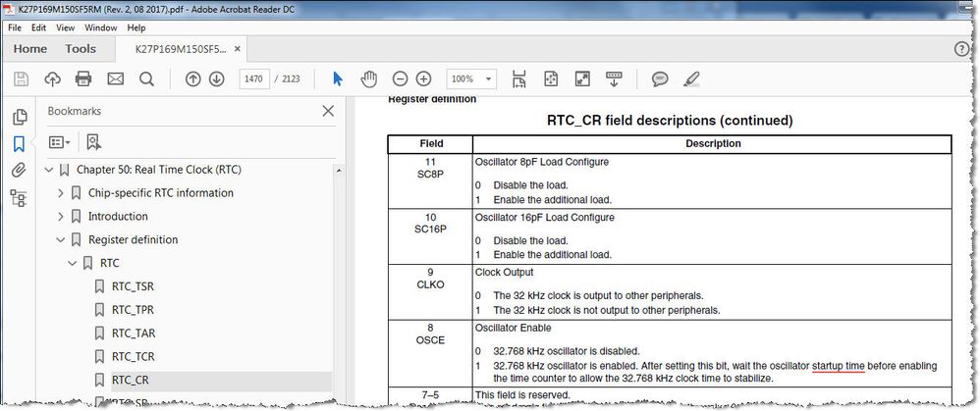Click the page number field 1470

[x=253, y=78]
